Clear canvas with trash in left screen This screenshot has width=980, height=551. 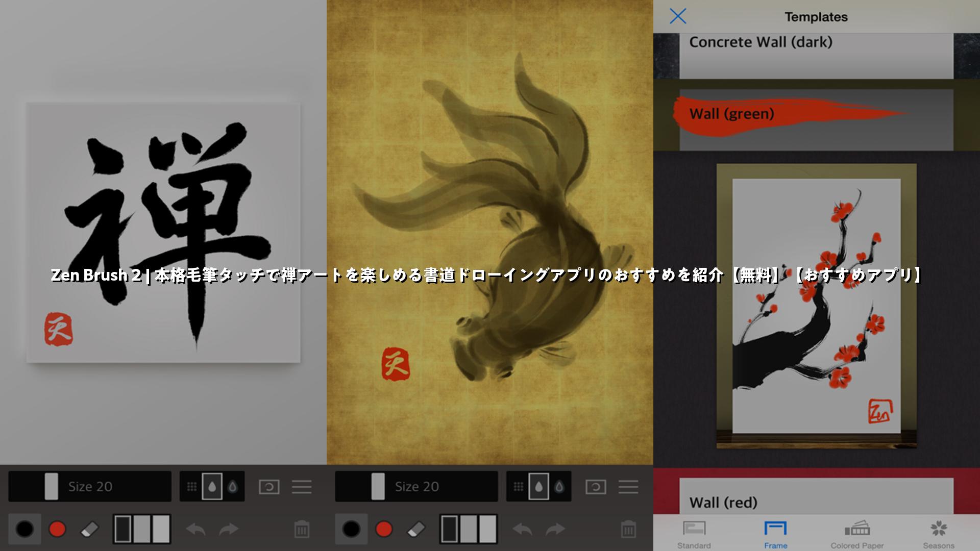[x=302, y=529]
